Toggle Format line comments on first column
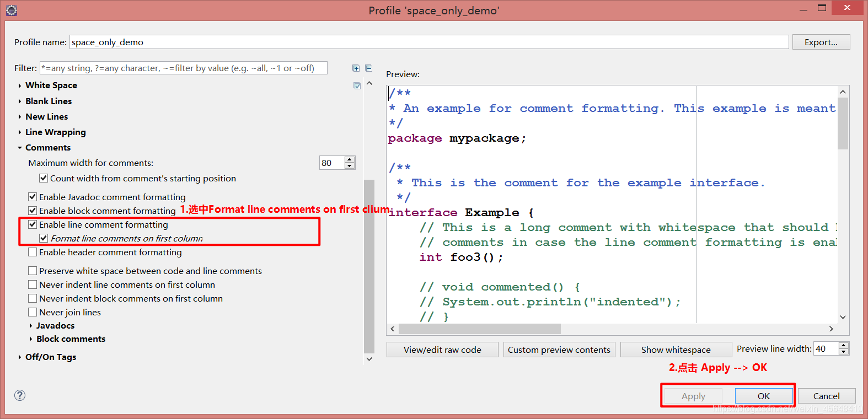 pyautogui.click(x=44, y=238)
